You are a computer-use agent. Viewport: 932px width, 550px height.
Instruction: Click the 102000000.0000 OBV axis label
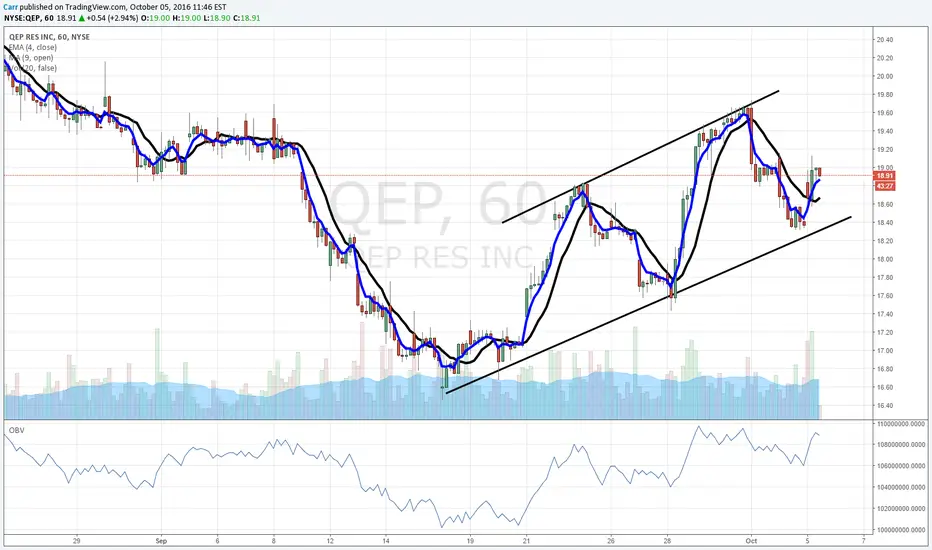coord(900,509)
